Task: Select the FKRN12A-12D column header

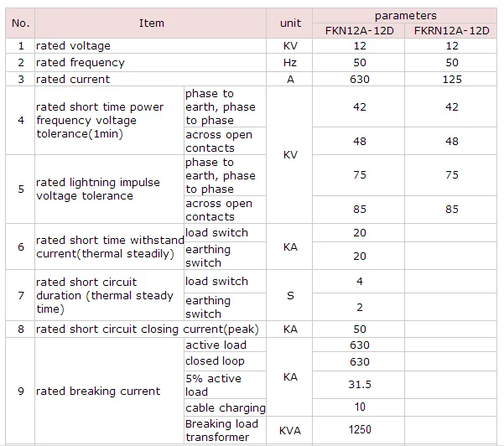Action: [452, 31]
